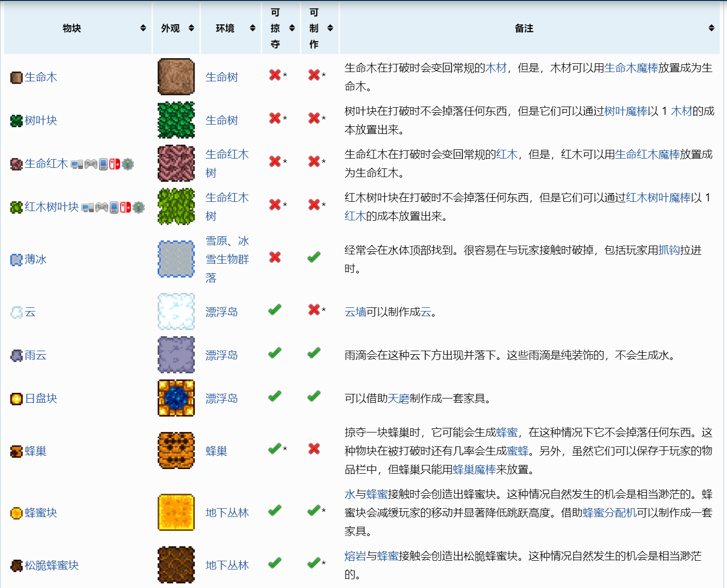This screenshot has height=588, width=727.
Task: Open the 薄冰 item page link
Action: (36, 260)
